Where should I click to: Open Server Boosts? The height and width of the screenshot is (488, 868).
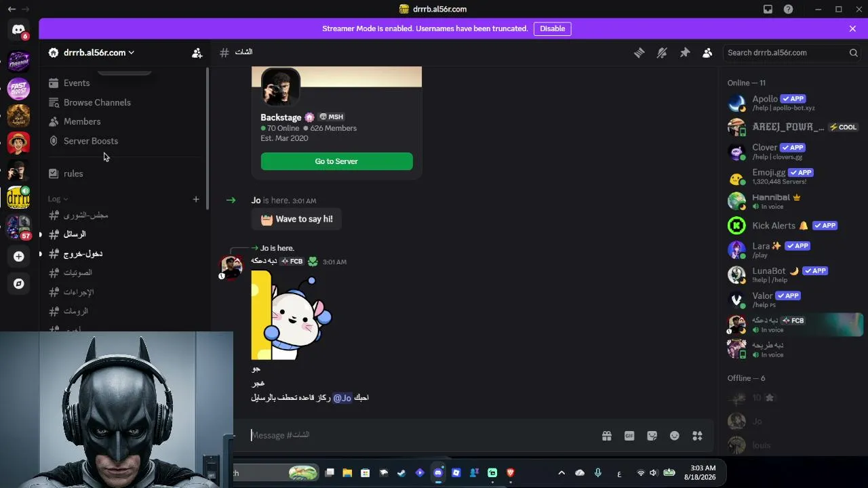click(x=123, y=141)
